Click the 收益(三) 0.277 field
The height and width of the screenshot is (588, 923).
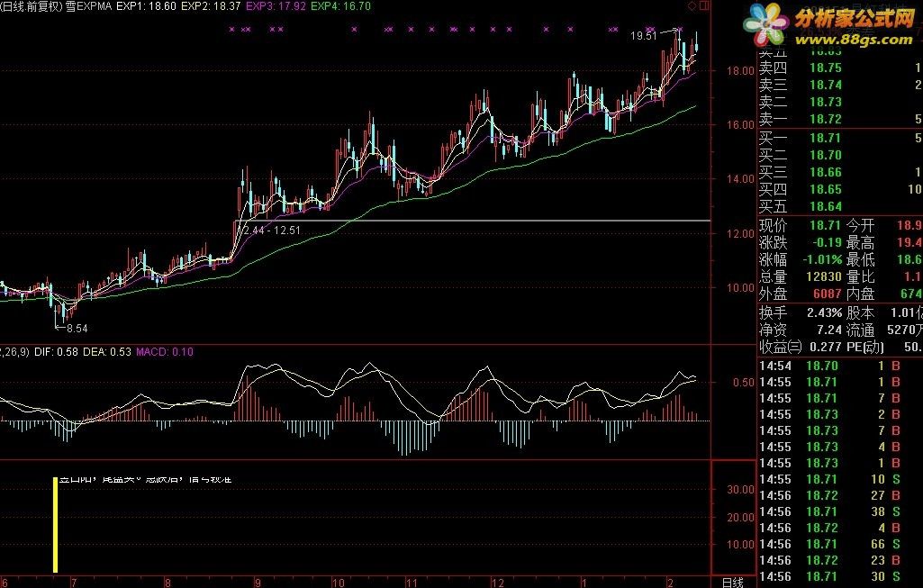(801, 348)
